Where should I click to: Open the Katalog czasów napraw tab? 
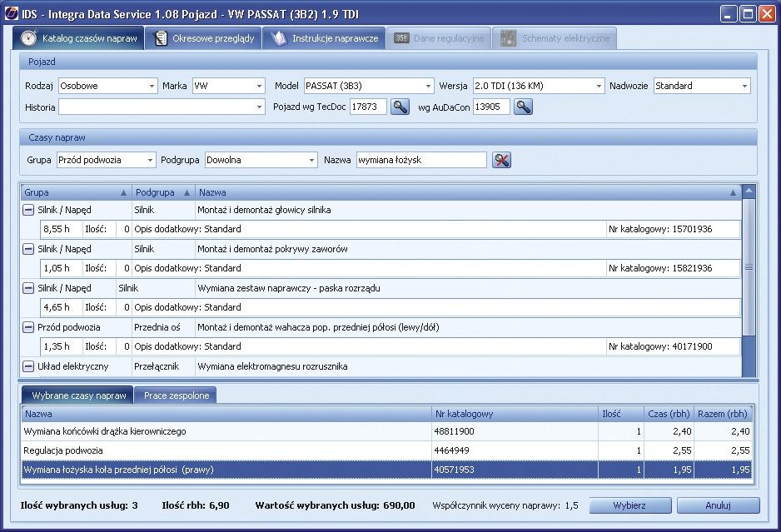(x=79, y=38)
